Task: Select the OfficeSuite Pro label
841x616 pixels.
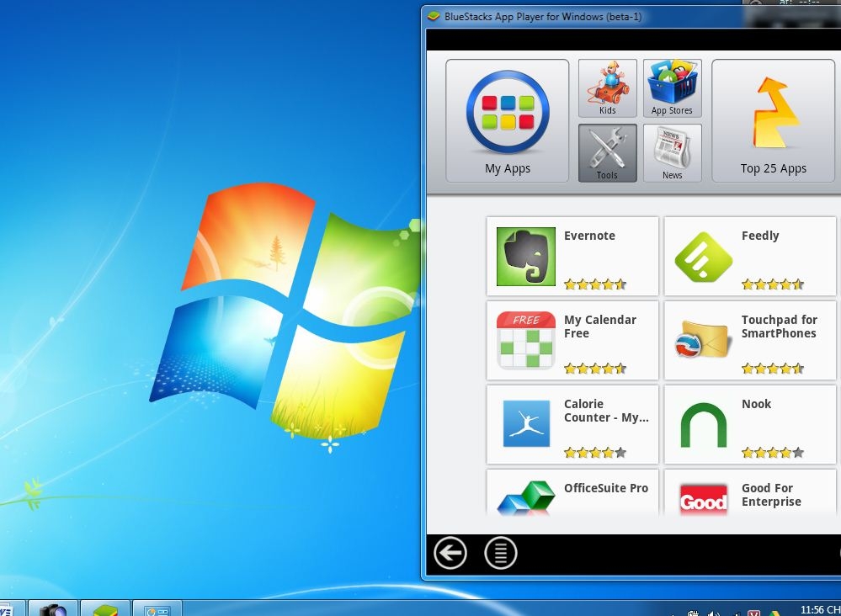Action: (606, 488)
